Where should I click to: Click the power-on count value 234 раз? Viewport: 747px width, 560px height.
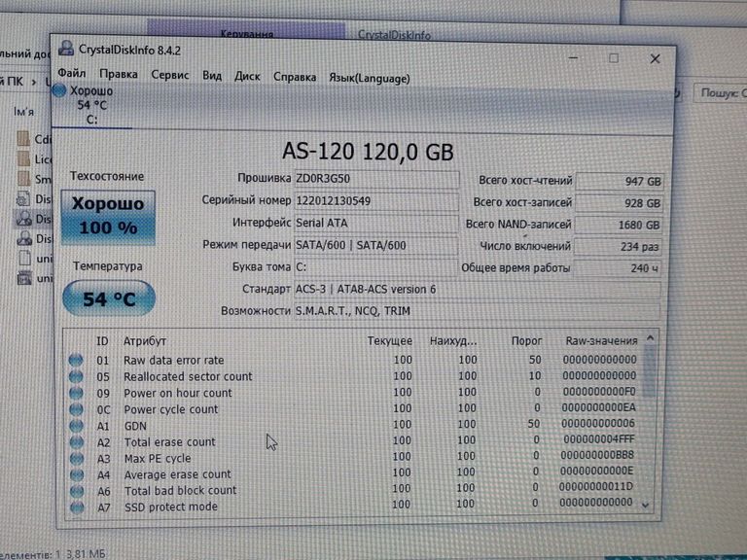(x=618, y=247)
